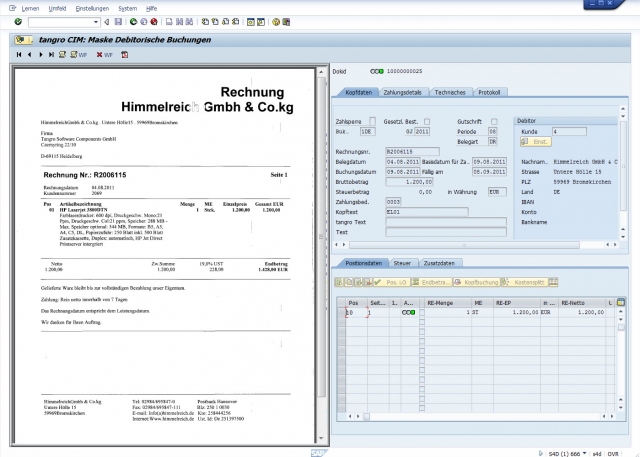Open the Einstellungen menu

[92, 8]
